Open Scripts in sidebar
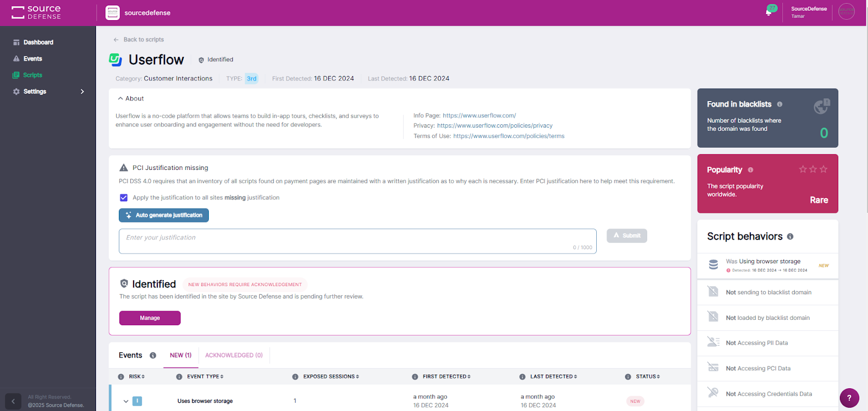This screenshot has width=868, height=411. click(x=33, y=75)
